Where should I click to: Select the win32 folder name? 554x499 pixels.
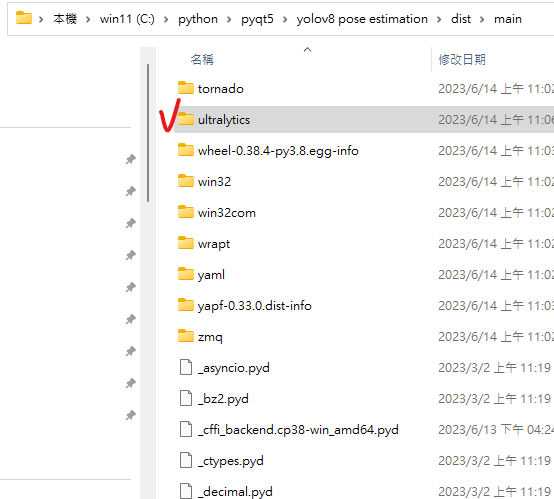pyautogui.click(x=214, y=181)
